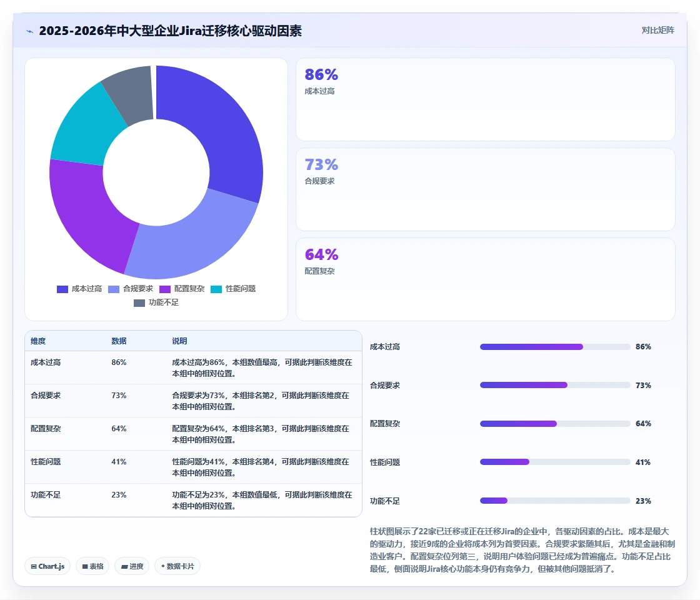Click the 合规要求 progress bar
Image resolution: width=700 pixels, height=600 pixels.
click(555, 385)
